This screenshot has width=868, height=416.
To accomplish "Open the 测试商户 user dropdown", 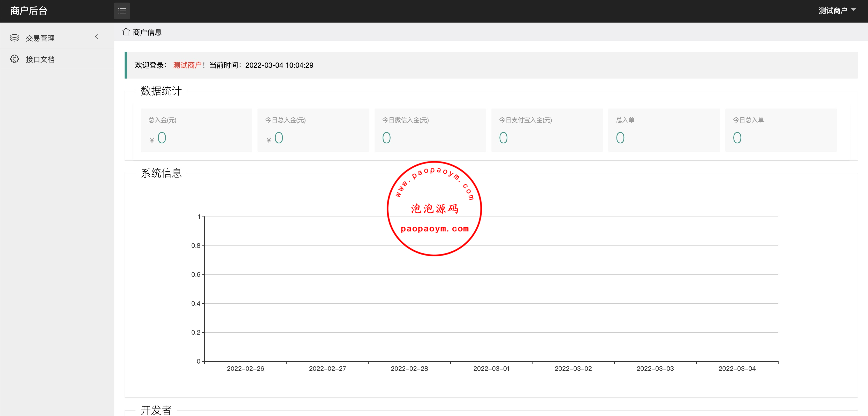I will click(833, 11).
